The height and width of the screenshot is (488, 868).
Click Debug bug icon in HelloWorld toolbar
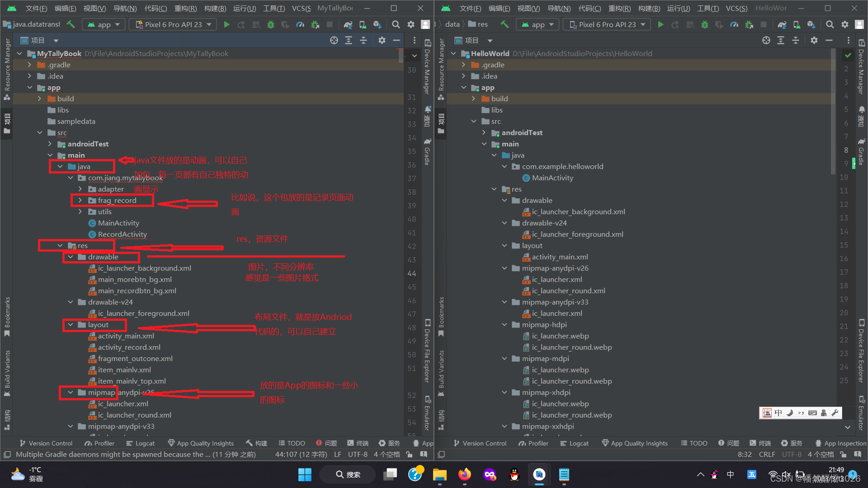point(704,24)
